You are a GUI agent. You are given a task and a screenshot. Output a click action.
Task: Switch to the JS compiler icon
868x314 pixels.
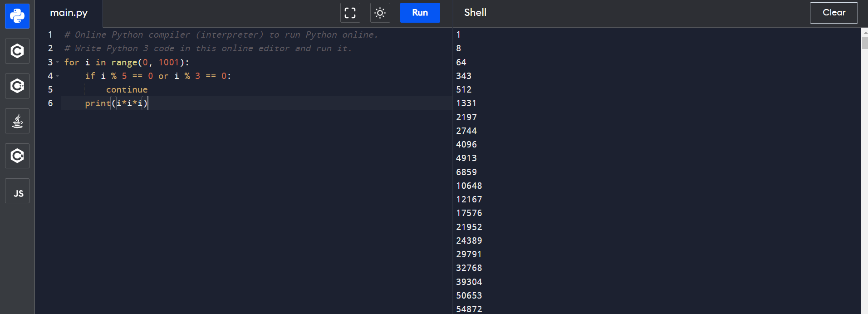click(17, 191)
